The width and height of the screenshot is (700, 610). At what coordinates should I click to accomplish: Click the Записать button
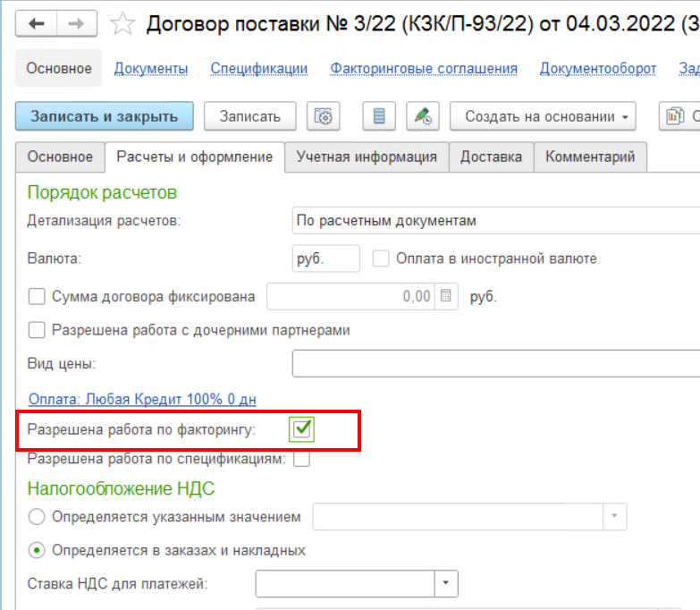pos(250,116)
